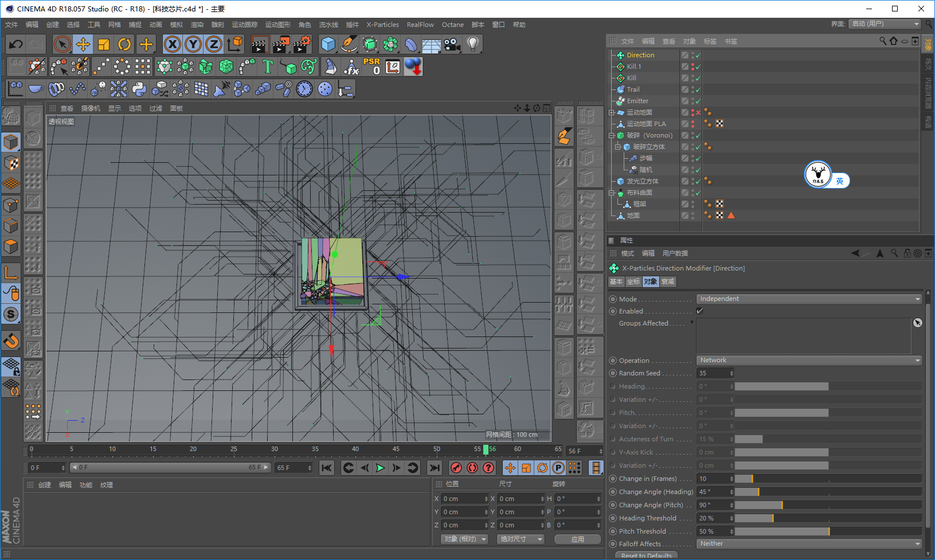Viewport: 935px width, 560px height.
Task: Select the Live Selection tool
Action: pos(62,45)
